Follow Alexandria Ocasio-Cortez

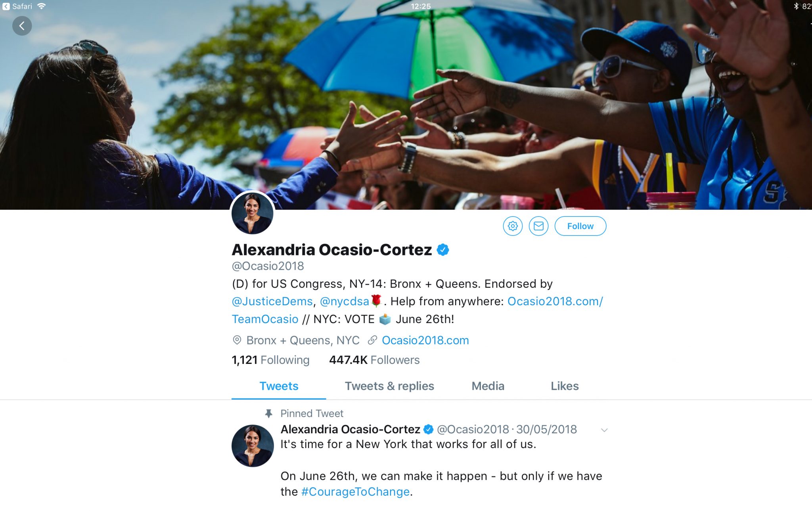click(580, 226)
